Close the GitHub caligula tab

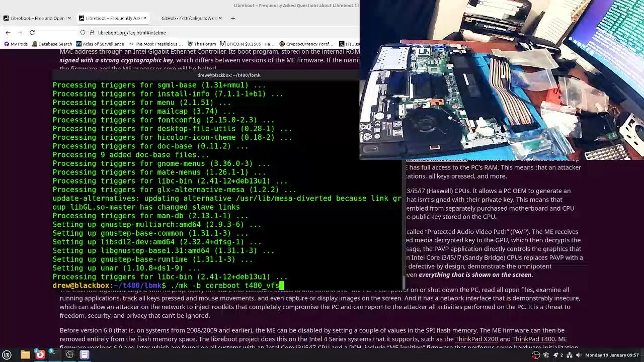pyautogui.click(x=220, y=18)
